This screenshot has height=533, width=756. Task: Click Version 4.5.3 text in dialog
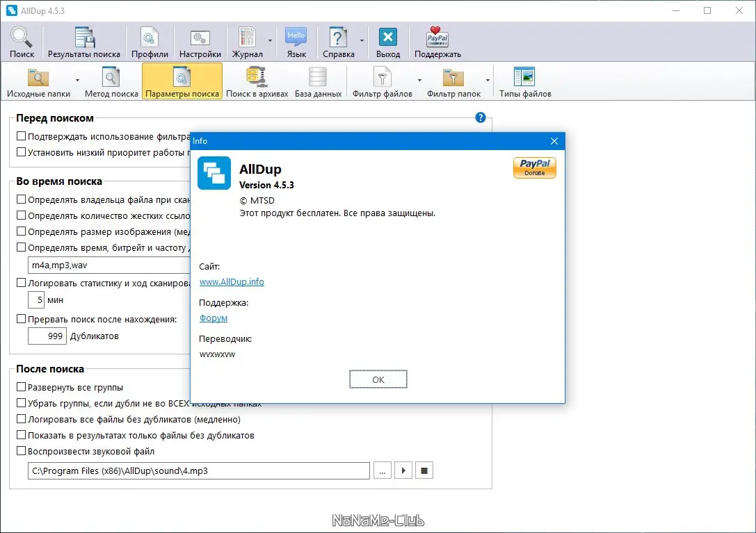[266, 185]
